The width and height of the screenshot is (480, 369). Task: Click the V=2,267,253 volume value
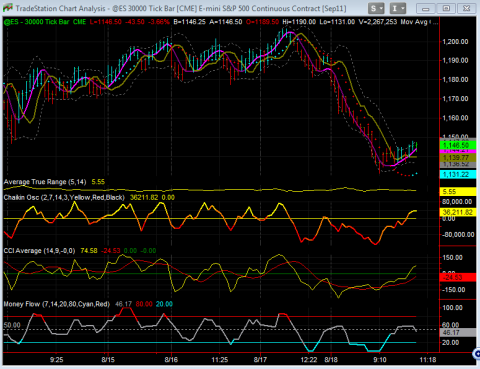click(378, 22)
